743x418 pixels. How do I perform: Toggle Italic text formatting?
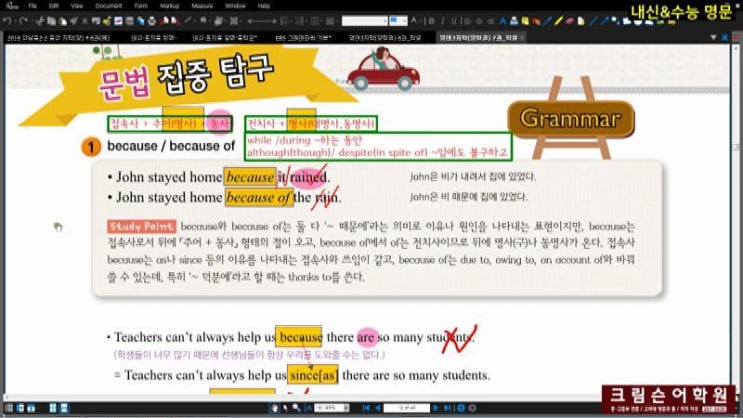(x=443, y=21)
